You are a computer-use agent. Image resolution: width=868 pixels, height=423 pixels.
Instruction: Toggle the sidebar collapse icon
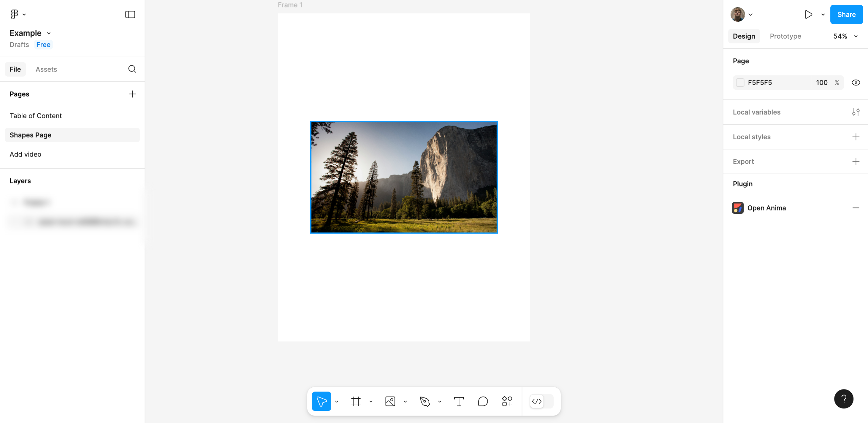pos(130,14)
